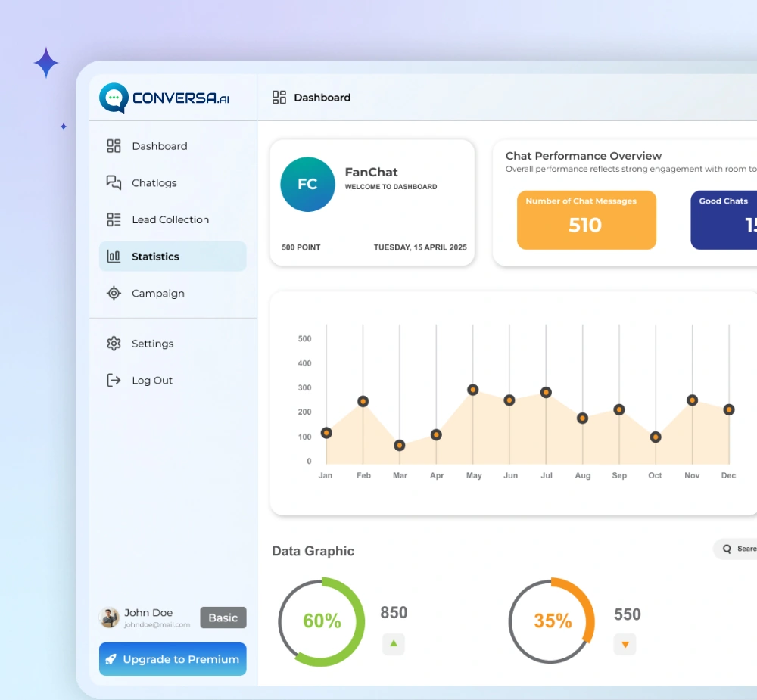Click the Statistics bar chart icon

tap(114, 257)
